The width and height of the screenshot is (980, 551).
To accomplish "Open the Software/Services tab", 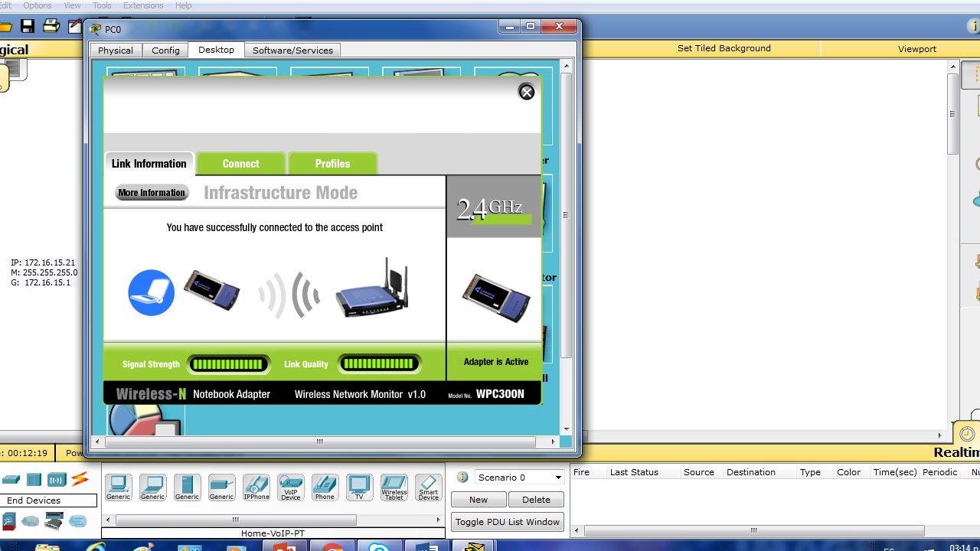I will point(292,51).
